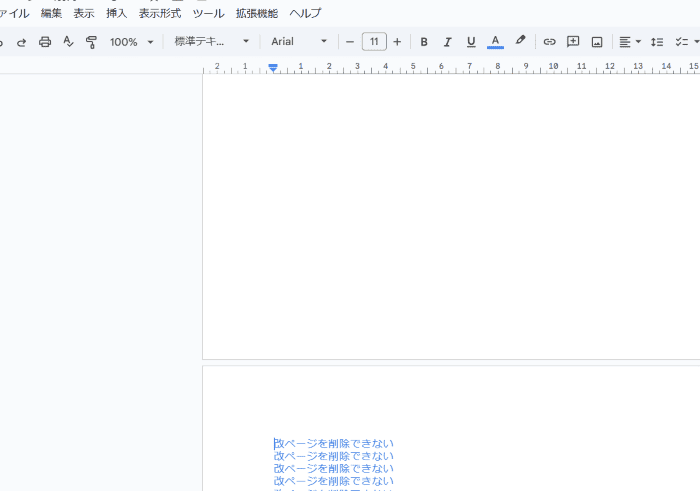Add a comment with toolbar icon
This screenshot has height=491, width=700.
point(573,42)
